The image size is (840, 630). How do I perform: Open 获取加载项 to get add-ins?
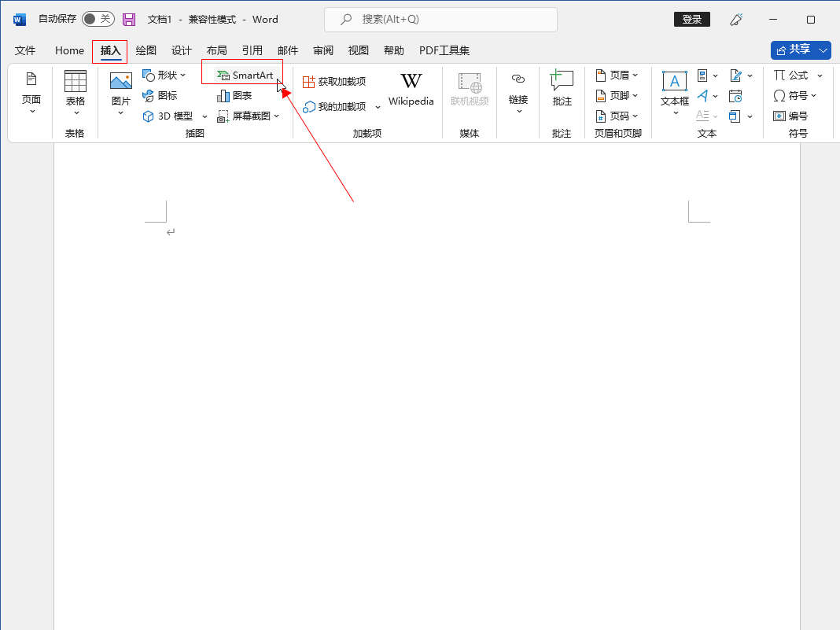[x=334, y=82]
